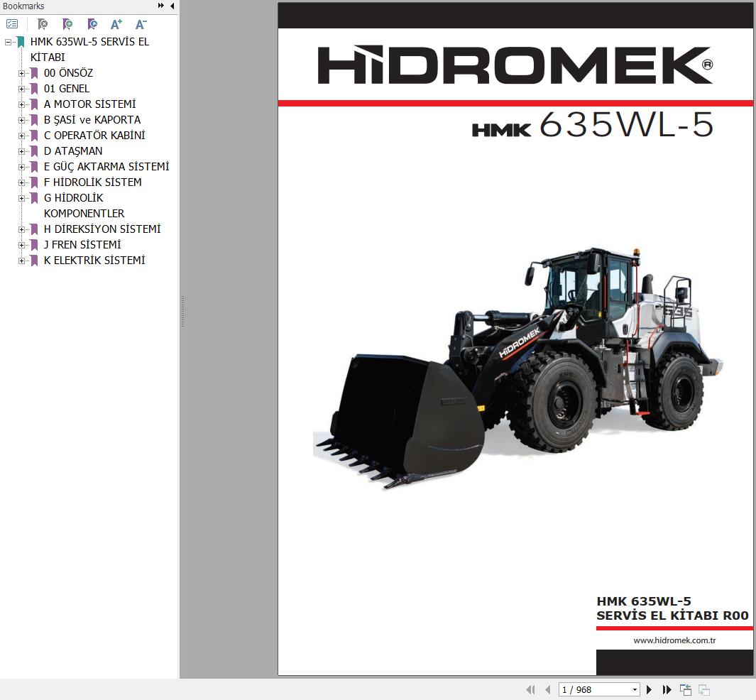Click the www.hidromek.com.tr link

(674, 640)
